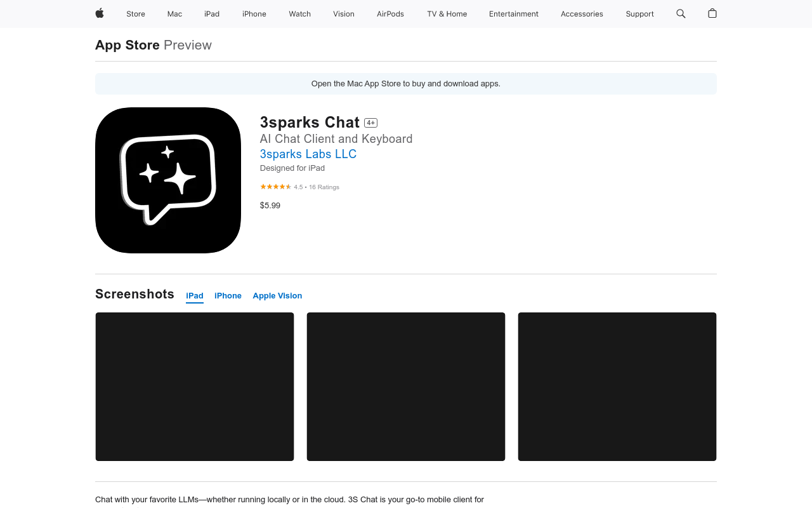Open the 3sparks Labs LLC developer link
The image size is (812, 508).
308,154
